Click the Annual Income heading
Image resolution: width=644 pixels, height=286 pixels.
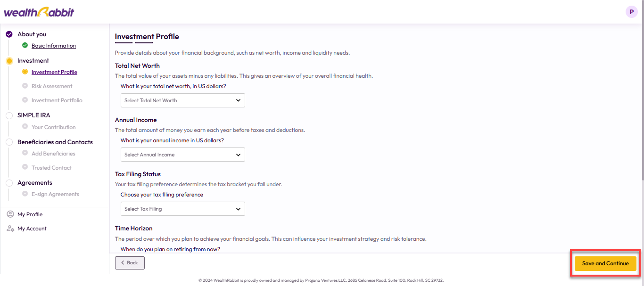(136, 120)
